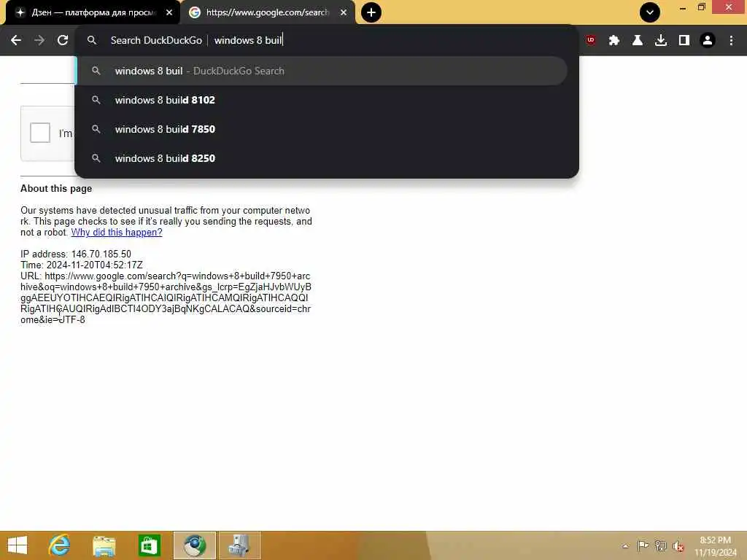The height and width of the screenshot is (560, 747).
Task: Open the three-dot browser menu
Action: 731,41
